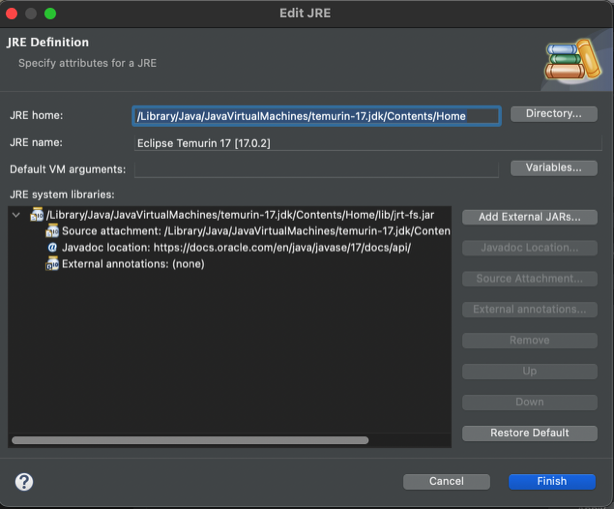Open the Directory... browser button
Image resolution: width=614 pixels, height=509 pixels.
coord(553,114)
